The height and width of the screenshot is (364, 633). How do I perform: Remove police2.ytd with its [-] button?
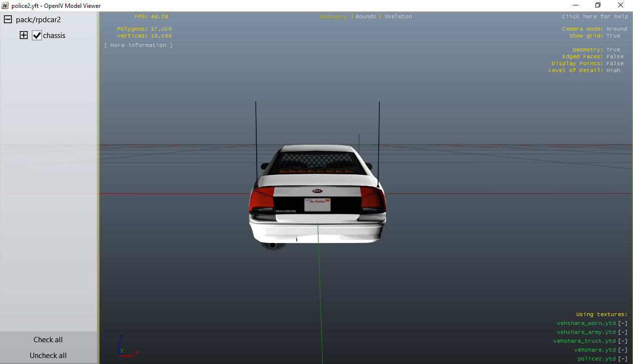pos(623,359)
